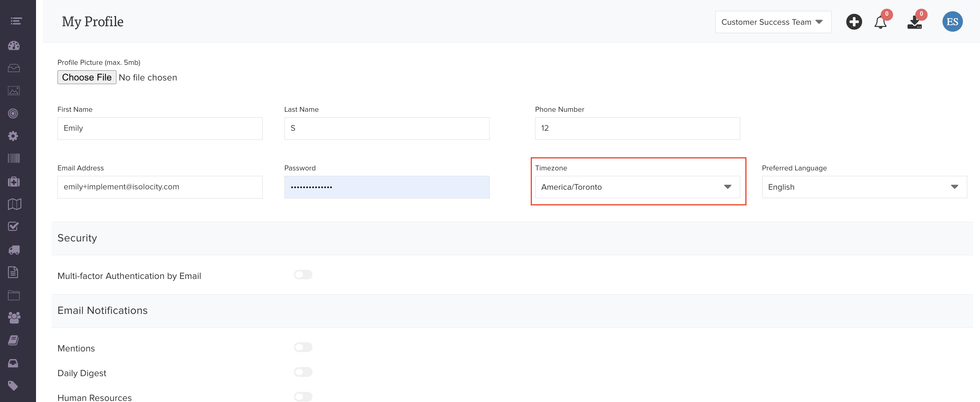
Task: Open the barcode sidebar icon
Action: click(x=14, y=158)
